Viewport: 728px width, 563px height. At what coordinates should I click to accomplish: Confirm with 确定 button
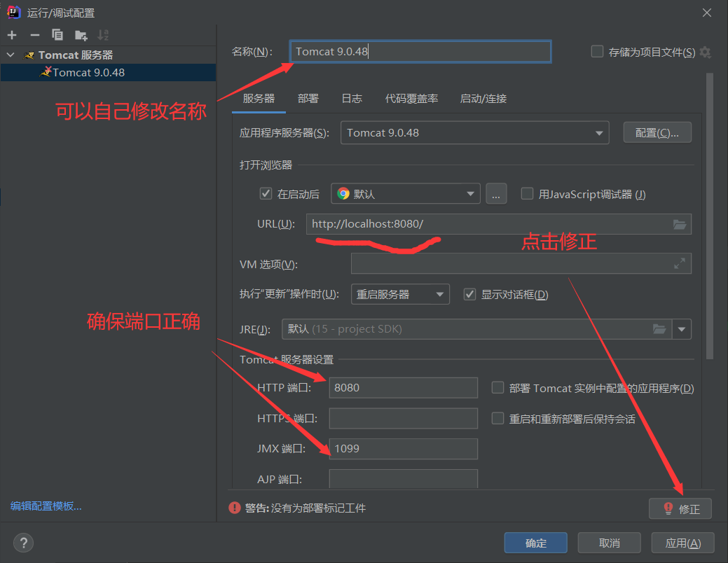(536, 543)
